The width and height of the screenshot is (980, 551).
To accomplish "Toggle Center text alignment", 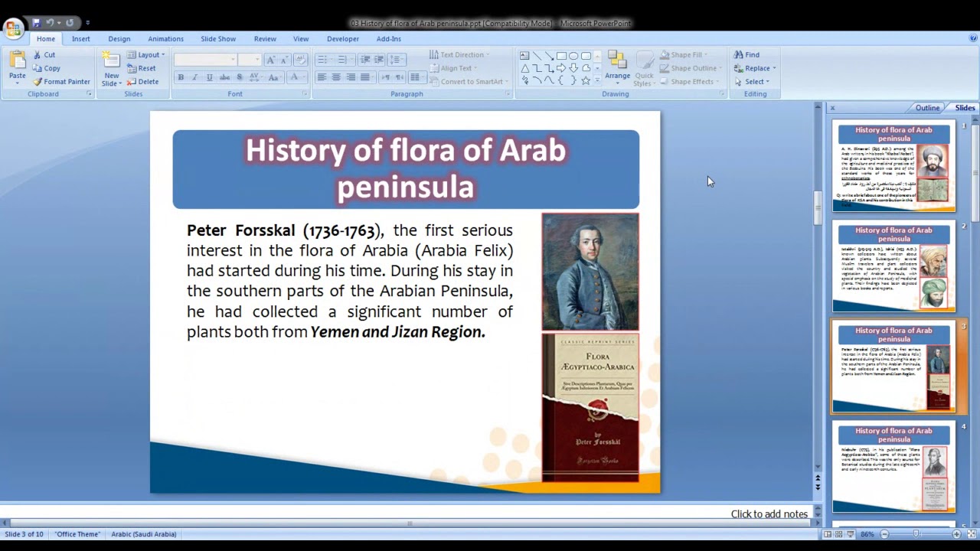I will (336, 77).
